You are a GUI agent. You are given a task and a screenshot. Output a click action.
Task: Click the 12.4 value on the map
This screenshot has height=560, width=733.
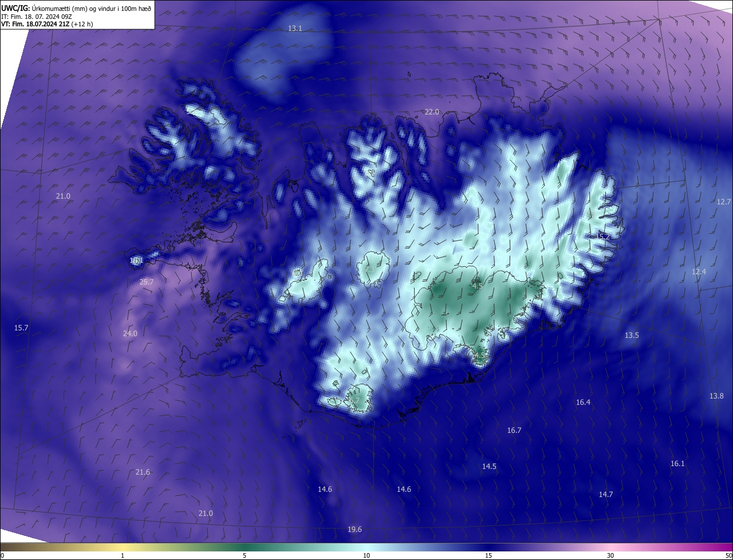[699, 272]
